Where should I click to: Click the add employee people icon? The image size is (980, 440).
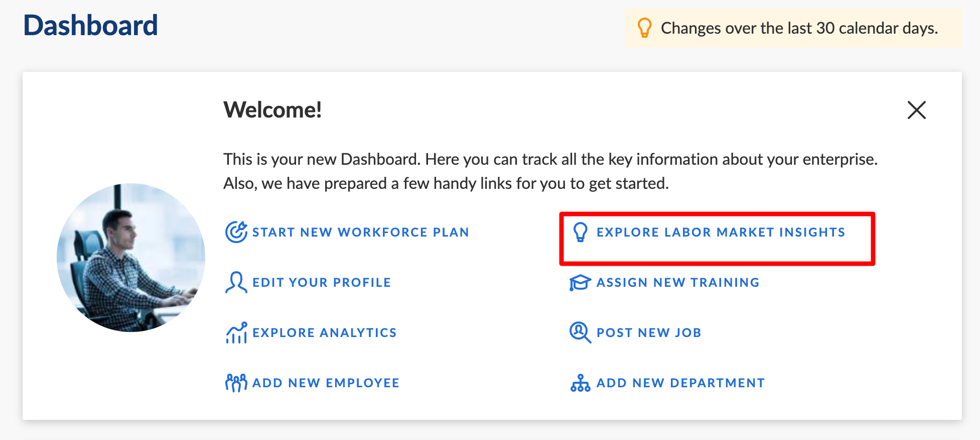[236, 383]
